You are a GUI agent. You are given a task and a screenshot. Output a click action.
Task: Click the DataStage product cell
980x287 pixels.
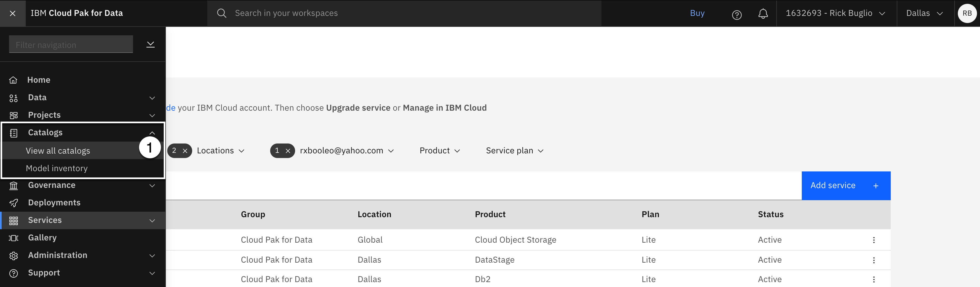tap(495, 260)
